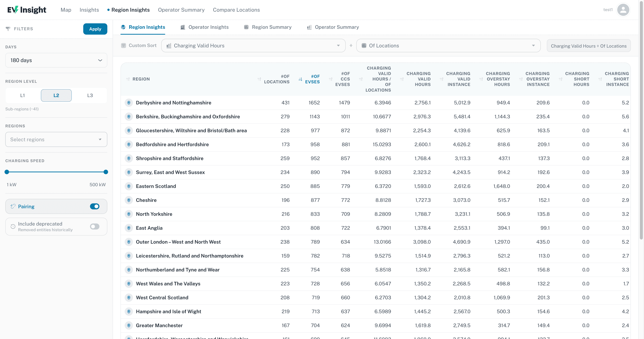Click the test1 username label
Image resolution: width=644 pixels, height=339 pixels.
coord(608,10)
